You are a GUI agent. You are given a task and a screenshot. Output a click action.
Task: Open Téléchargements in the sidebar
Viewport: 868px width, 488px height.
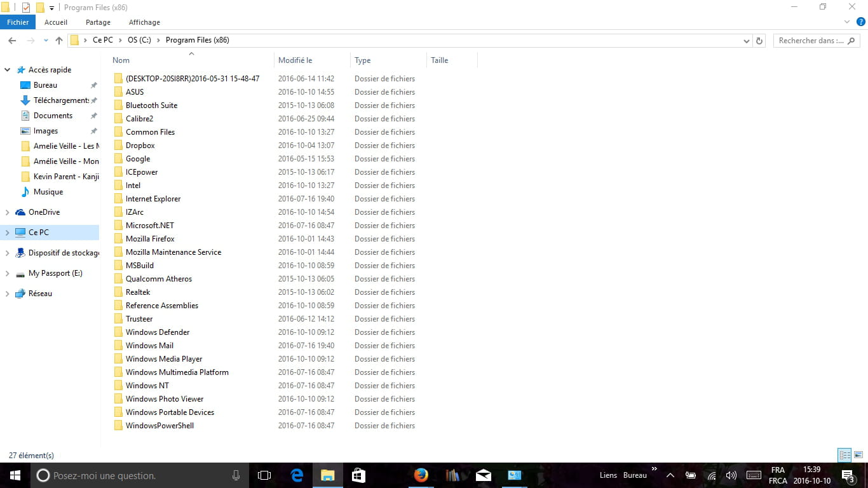point(61,100)
